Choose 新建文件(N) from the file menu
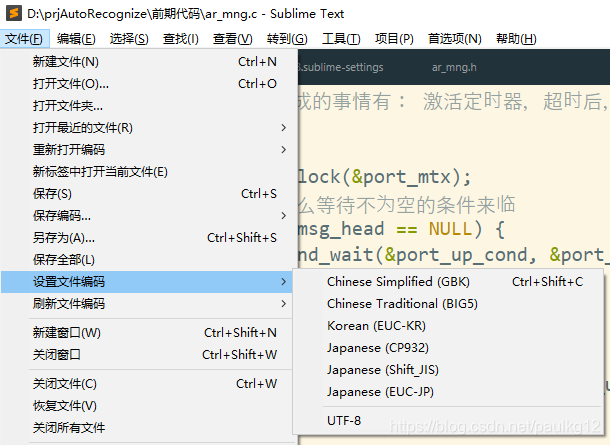610x445 pixels. click(x=147, y=61)
